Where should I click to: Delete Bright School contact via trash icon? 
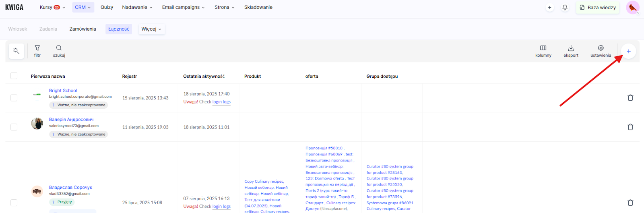[630, 98]
